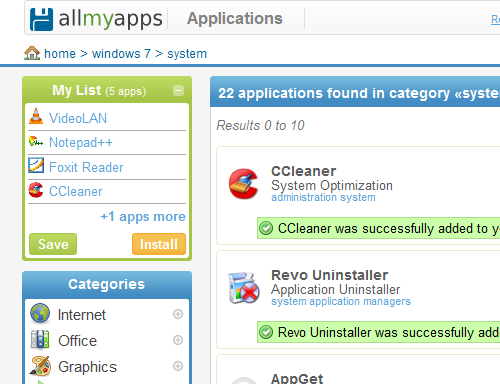Open the Applications tab
The width and height of the screenshot is (500, 384).
pos(235,18)
